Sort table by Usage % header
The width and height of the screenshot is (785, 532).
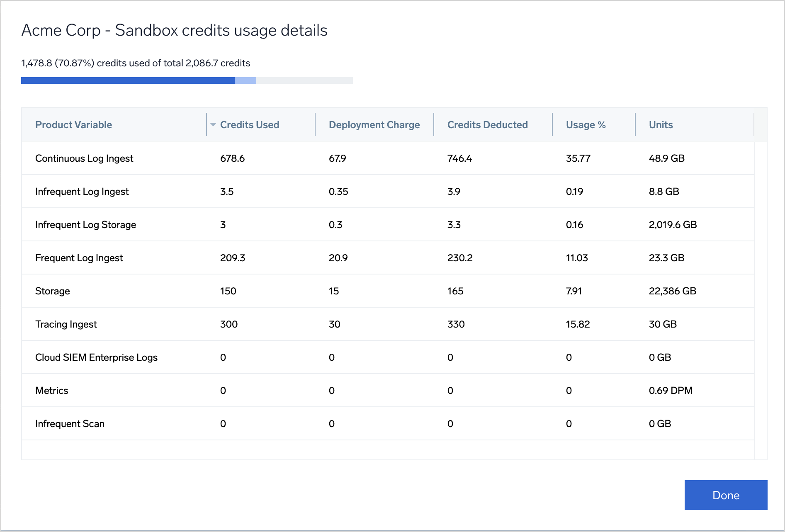click(586, 124)
